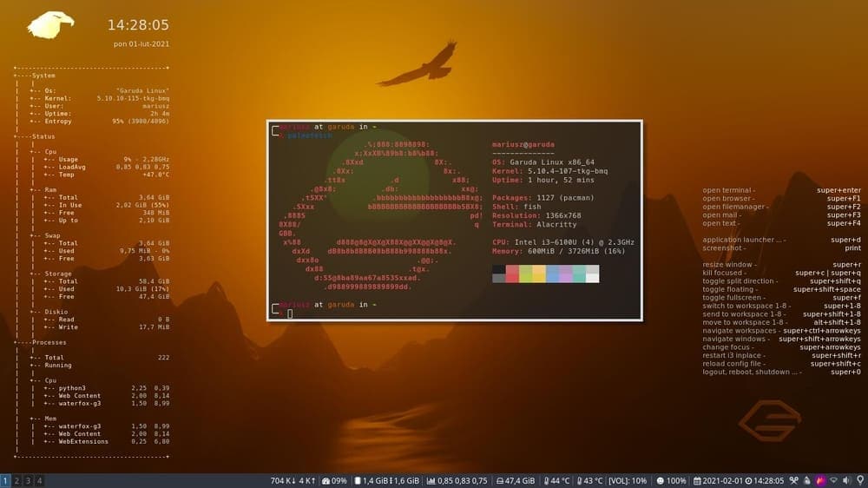
Task: Click 'reload config file' shortcut hint
Action: pyautogui.click(x=782, y=364)
